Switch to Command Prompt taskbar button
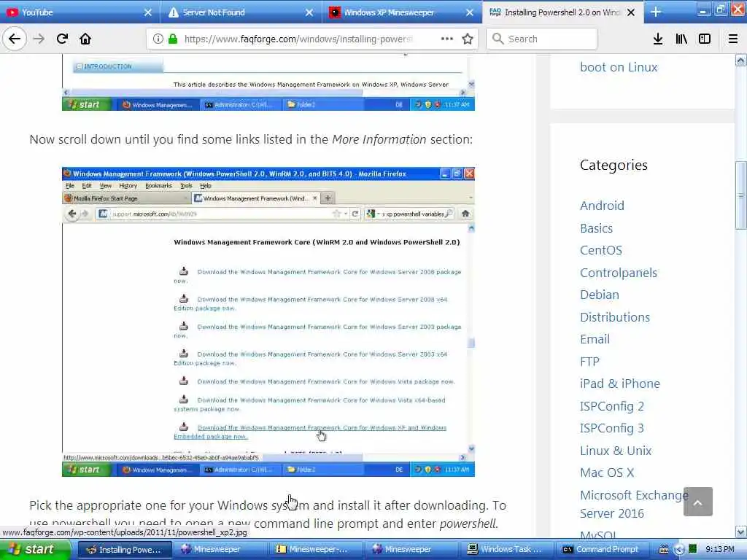Viewport: 747px width, 560px height. point(601,550)
